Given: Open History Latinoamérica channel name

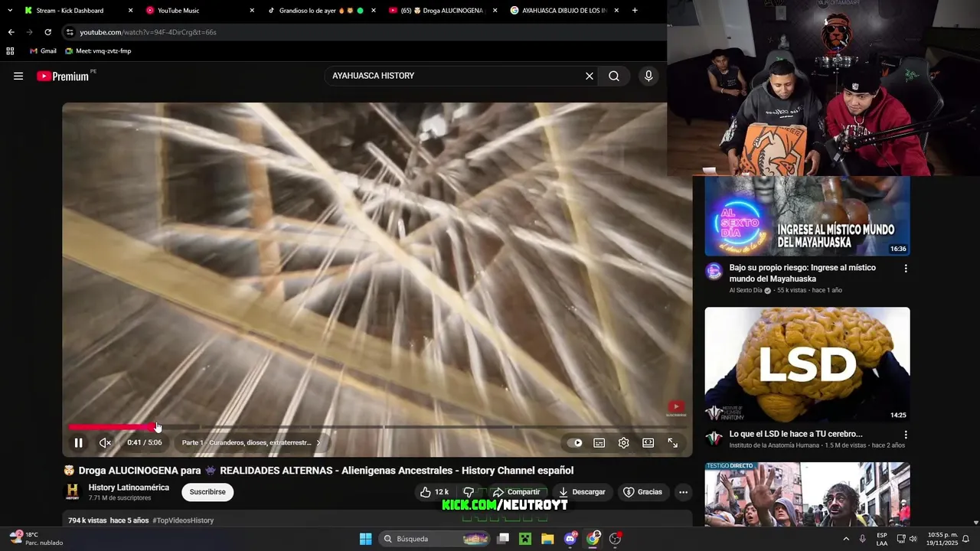Looking at the screenshot, I should [x=129, y=487].
